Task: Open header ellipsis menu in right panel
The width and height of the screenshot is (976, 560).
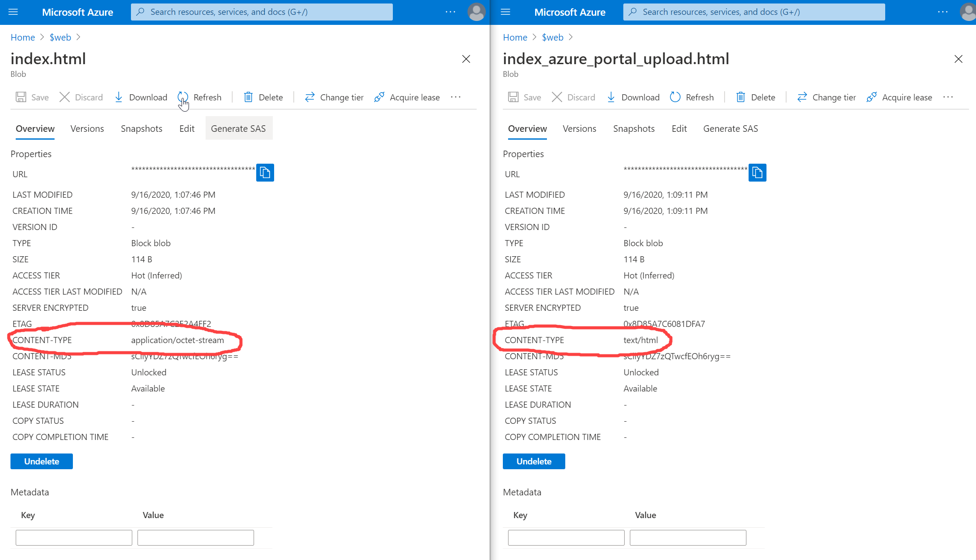Action: pyautogui.click(x=943, y=12)
